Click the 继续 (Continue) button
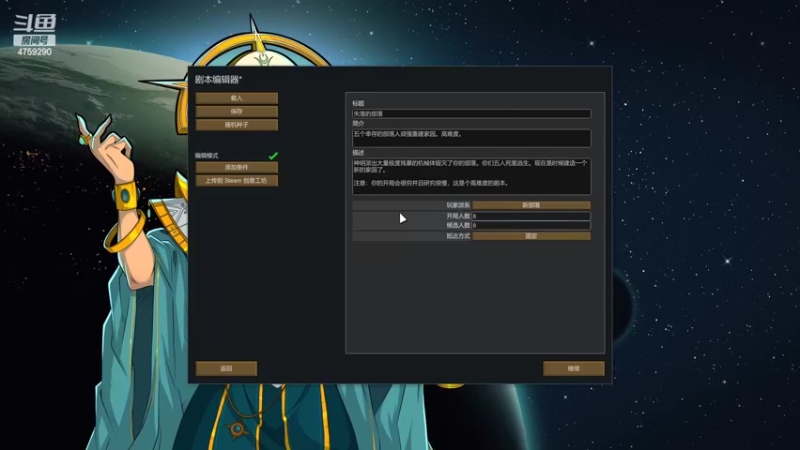The image size is (800, 450). click(573, 368)
